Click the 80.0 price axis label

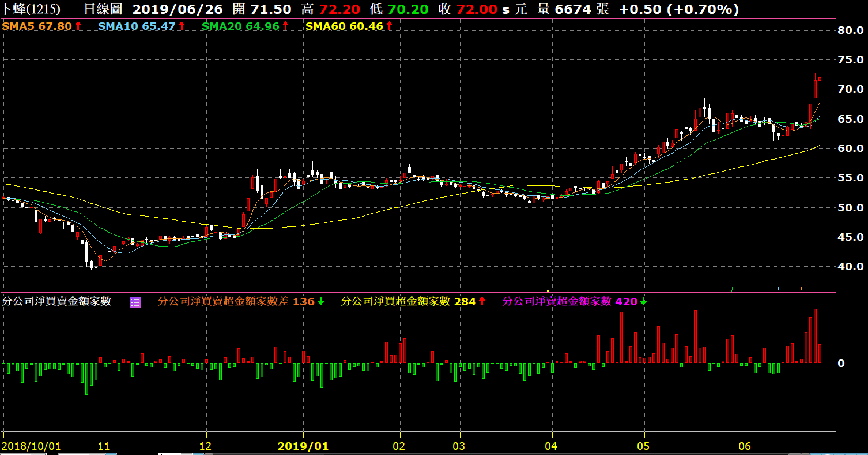(x=851, y=30)
